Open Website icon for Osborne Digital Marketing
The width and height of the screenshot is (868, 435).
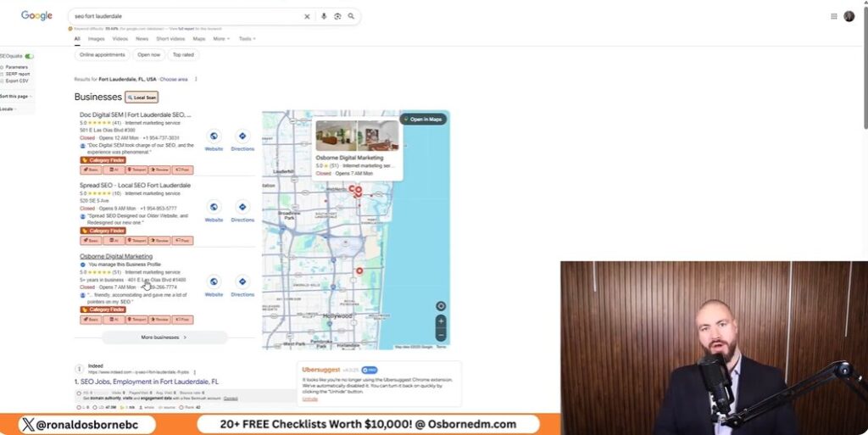pos(214,282)
